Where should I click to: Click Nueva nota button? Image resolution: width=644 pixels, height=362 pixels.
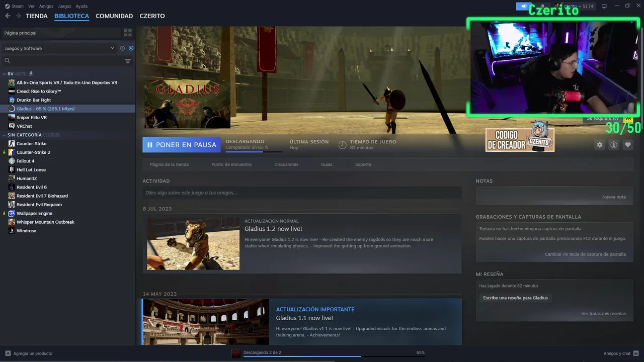[x=614, y=197]
